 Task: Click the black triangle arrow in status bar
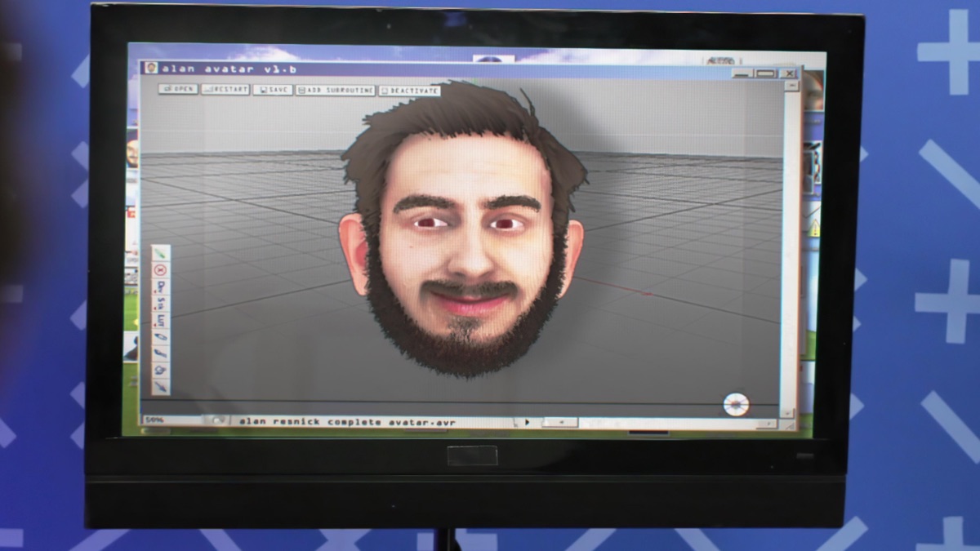pos(528,422)
